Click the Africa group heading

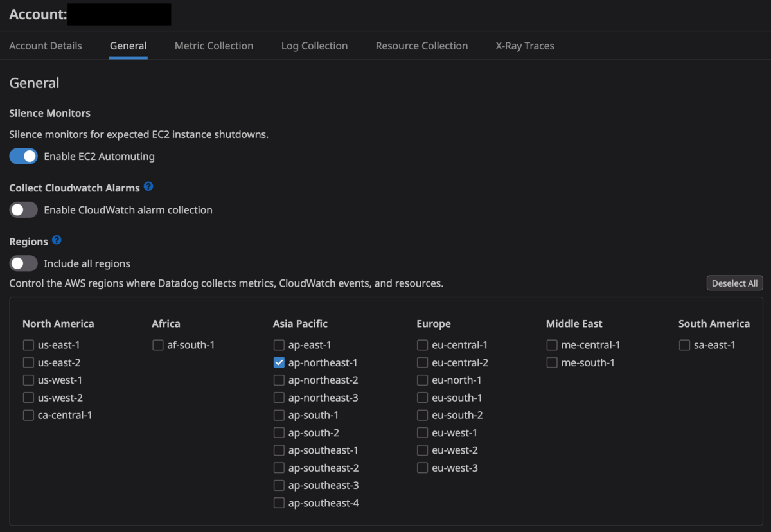(x=166, y=324)
